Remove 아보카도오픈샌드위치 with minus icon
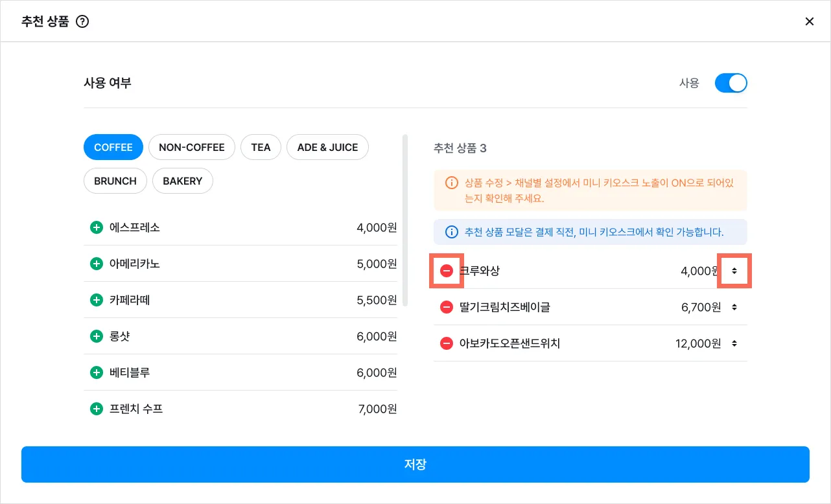Viewport: 831px width, 504px height. [x=447, y=343]
